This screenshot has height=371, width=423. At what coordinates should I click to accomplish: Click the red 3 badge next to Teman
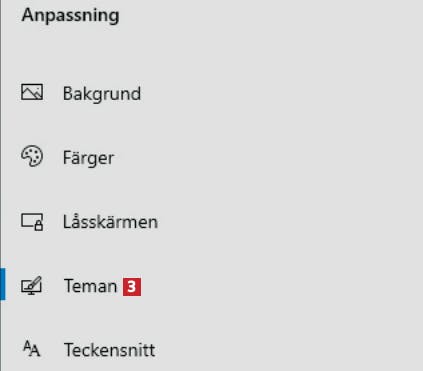132,287
